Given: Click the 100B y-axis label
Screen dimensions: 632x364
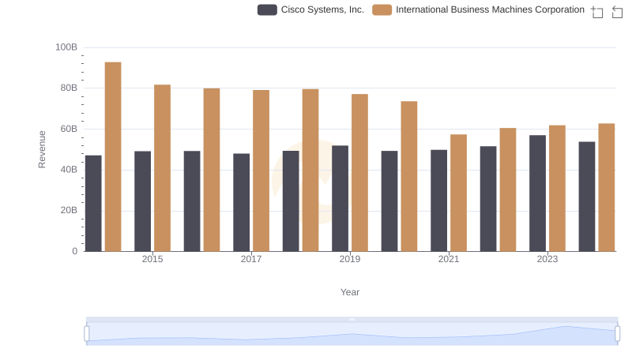Looking at the screenshot, I should click(x=66, y=47).
